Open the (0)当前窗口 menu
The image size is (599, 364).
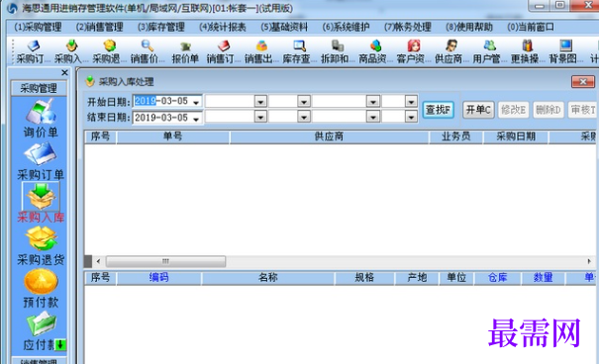[x=531, y=27]
